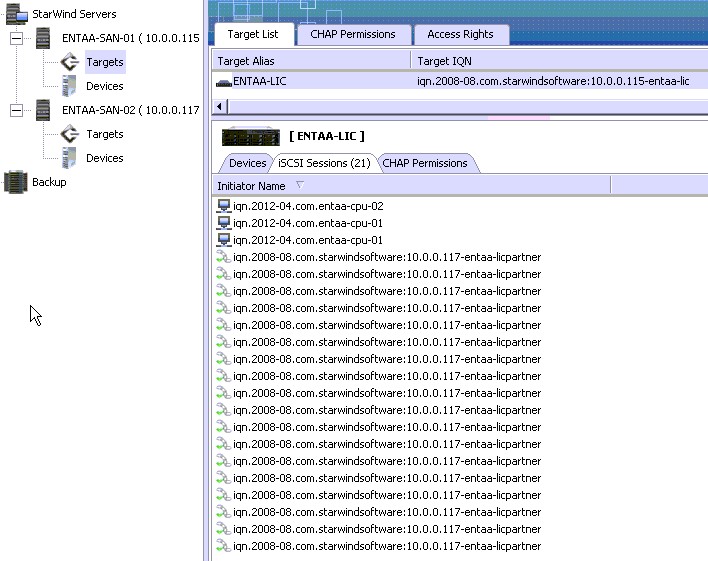This screenshot has width=708, height=561.
Task: Click the StarWind Servers root icon
Action: 16,14
